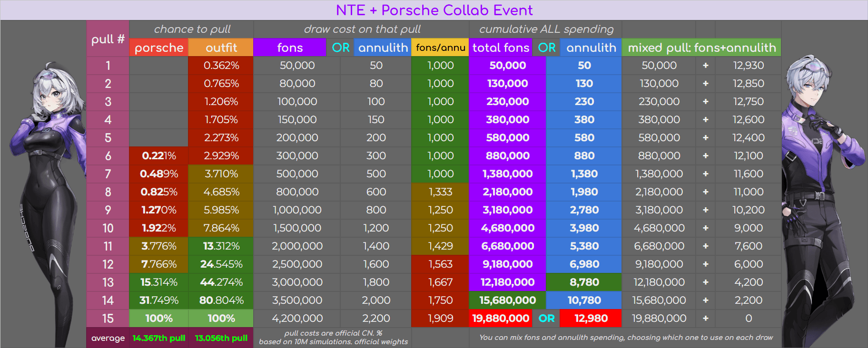Click the "2,500,000" fons draw cost

297,264
